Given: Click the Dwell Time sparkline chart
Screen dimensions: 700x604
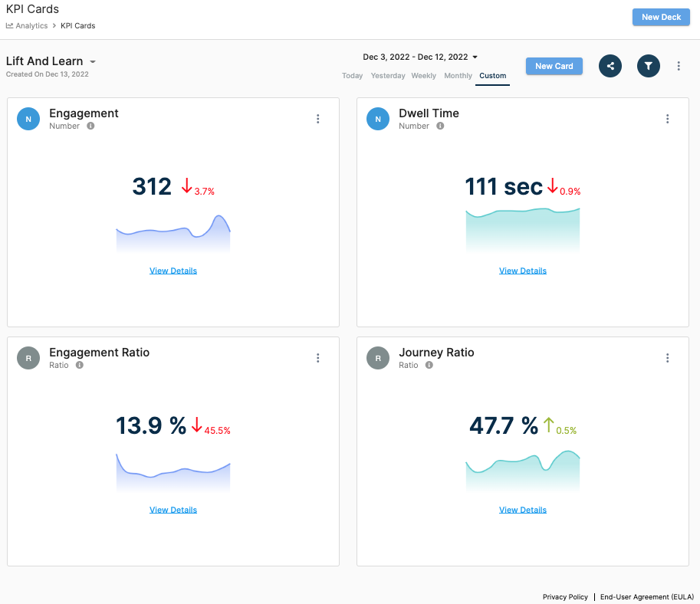Looking at the screenshot, I should coord(523,231).
